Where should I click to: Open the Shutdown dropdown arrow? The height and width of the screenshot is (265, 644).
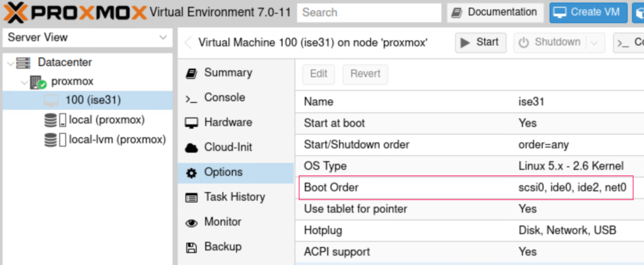click(x=596, y=43)
